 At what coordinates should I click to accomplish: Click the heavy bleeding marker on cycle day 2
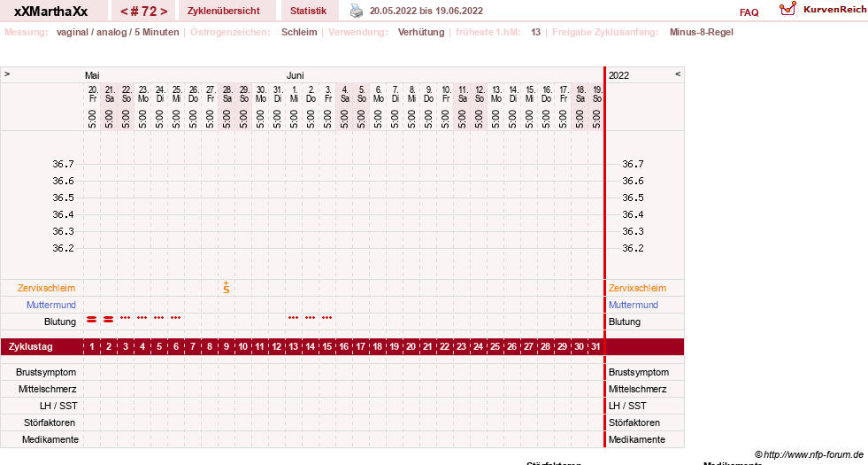click(x=109, y=319)
